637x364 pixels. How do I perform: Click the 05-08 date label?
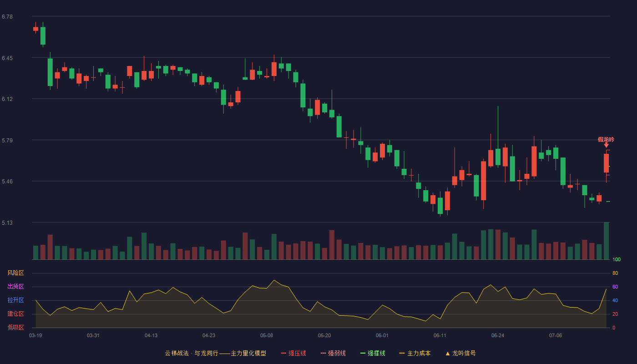click(267, 335)
